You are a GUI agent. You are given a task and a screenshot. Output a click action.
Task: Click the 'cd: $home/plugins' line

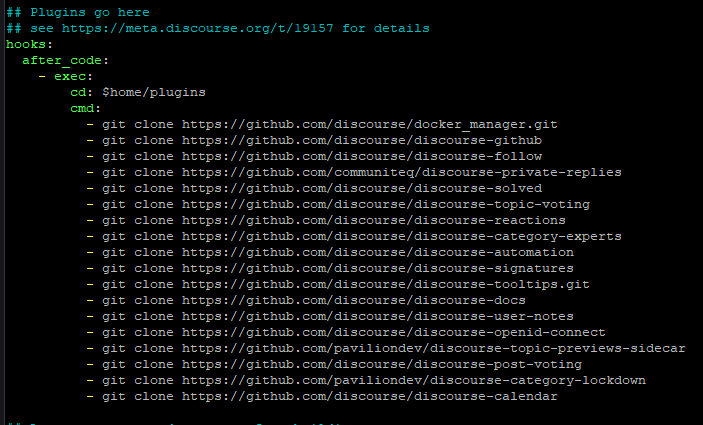click(x=138, y=92)
